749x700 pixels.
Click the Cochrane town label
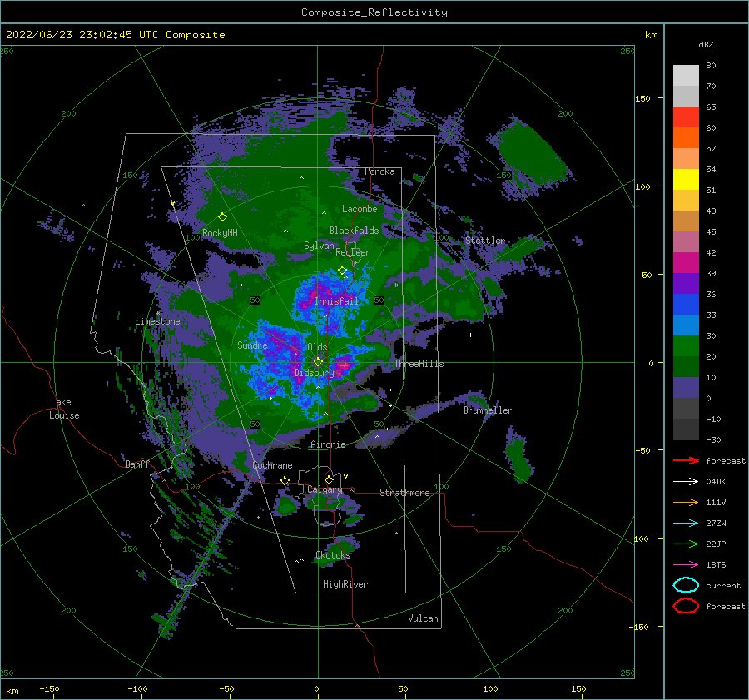[x=272, y=465]
